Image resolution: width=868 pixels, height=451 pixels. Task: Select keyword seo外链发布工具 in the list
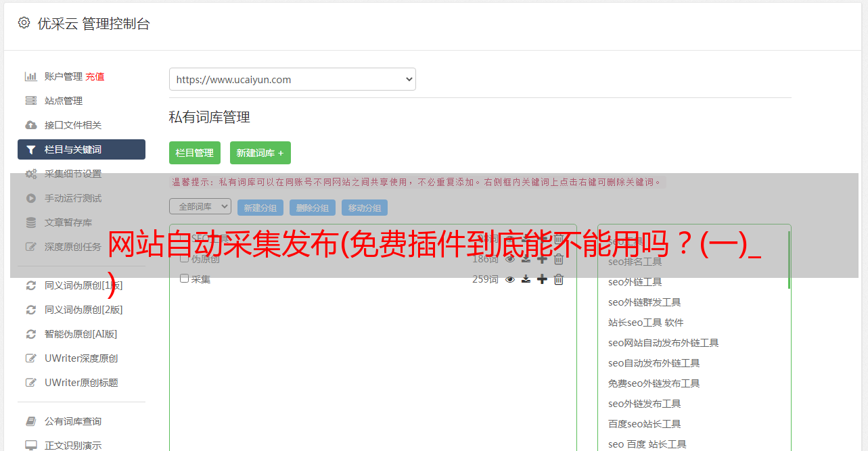click(644, 404)
